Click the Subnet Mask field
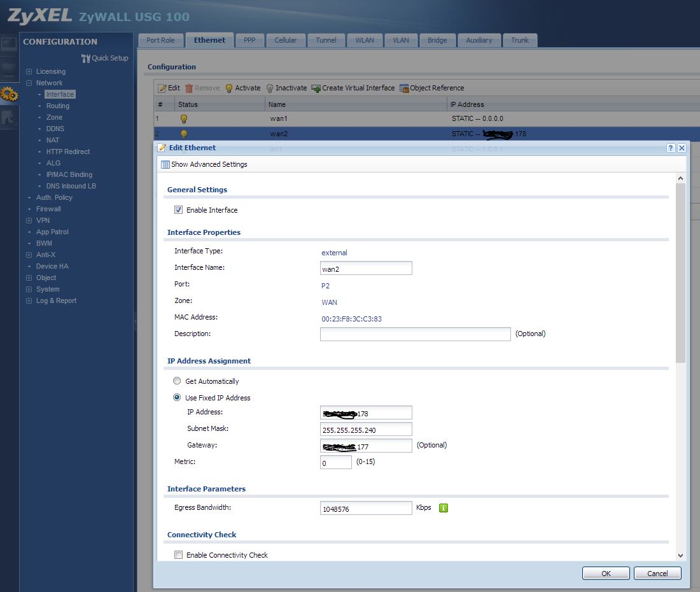The width and height of the screenshot is (700, 592). coord(366,430)
